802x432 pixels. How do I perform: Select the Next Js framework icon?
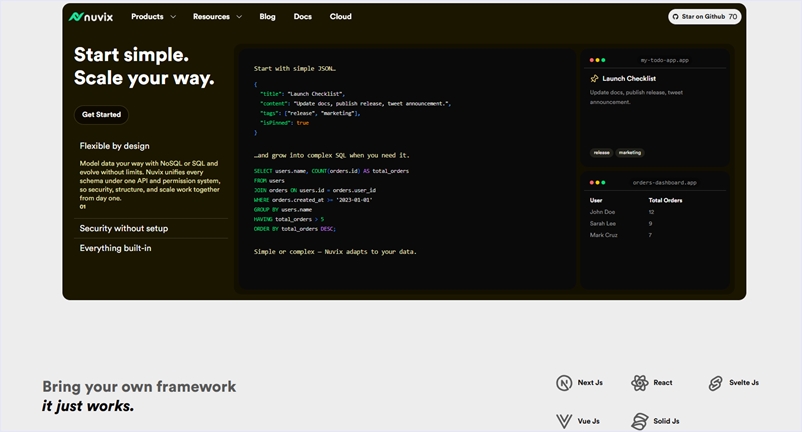click(x=564, y=383)
